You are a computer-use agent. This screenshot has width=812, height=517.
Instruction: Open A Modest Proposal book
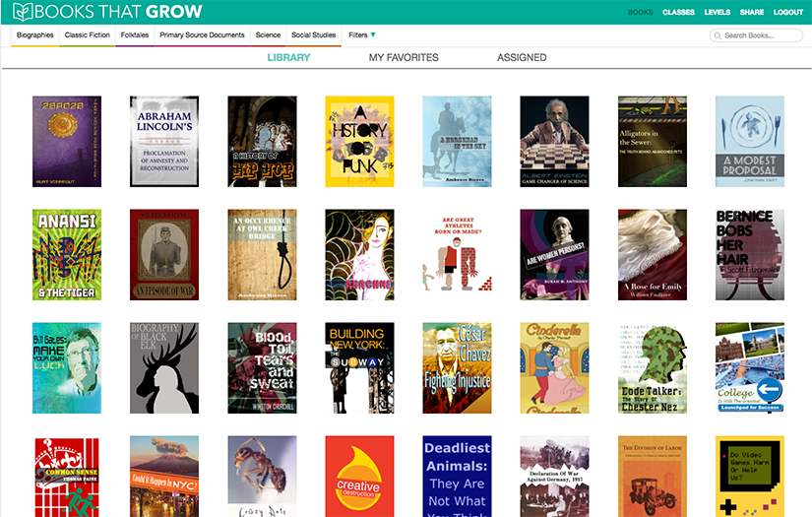tap(750, 142)
